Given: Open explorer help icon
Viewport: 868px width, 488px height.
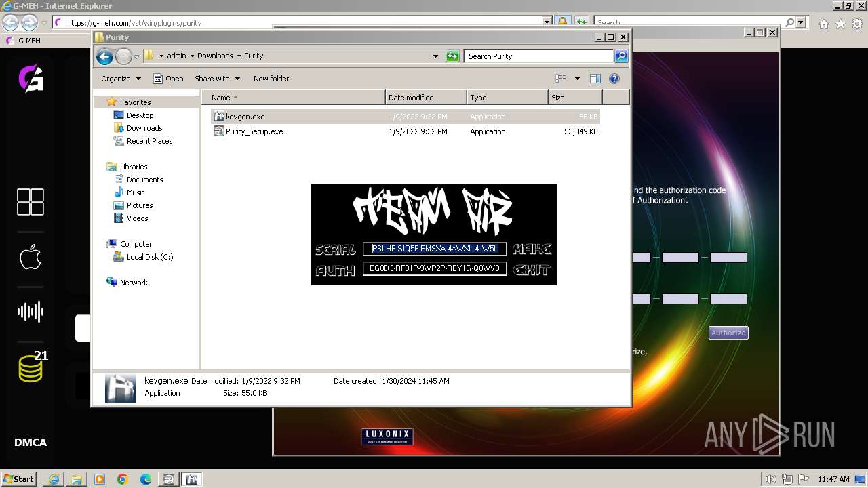Looking at the screenshot, I should tap(614, 79).
